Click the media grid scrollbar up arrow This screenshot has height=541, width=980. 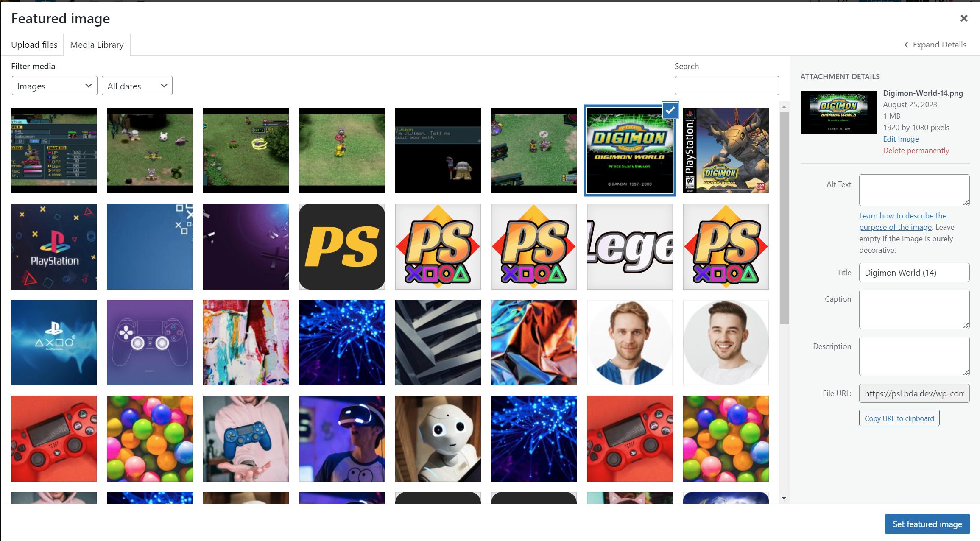[784, 106]
